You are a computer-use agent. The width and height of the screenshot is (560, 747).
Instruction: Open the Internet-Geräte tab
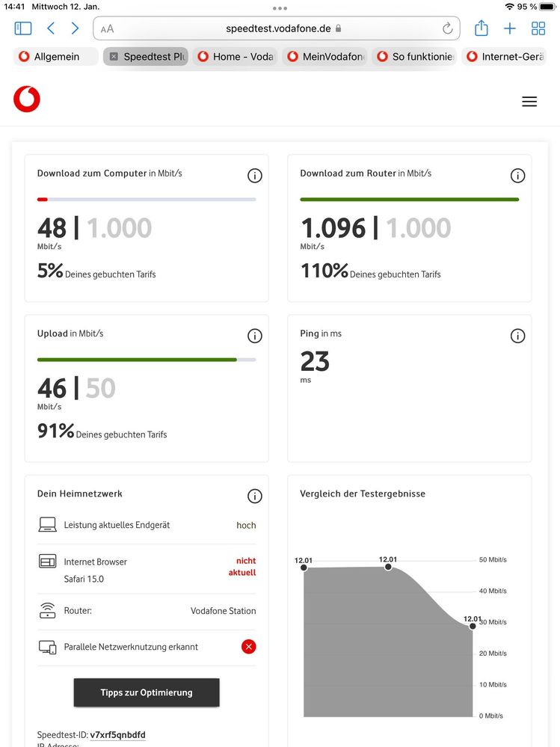coord(504,56)
